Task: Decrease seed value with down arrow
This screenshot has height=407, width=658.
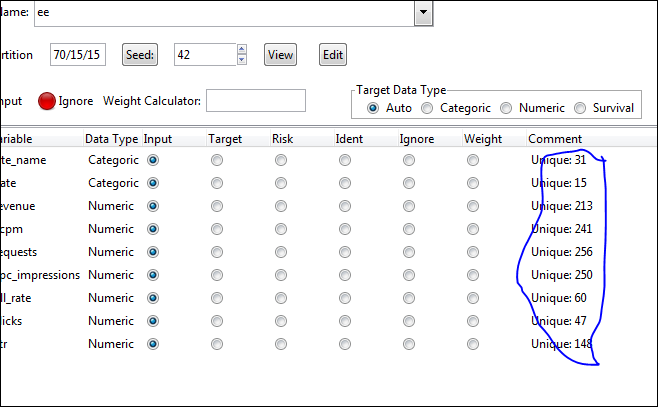Action: tap(241, 60)
